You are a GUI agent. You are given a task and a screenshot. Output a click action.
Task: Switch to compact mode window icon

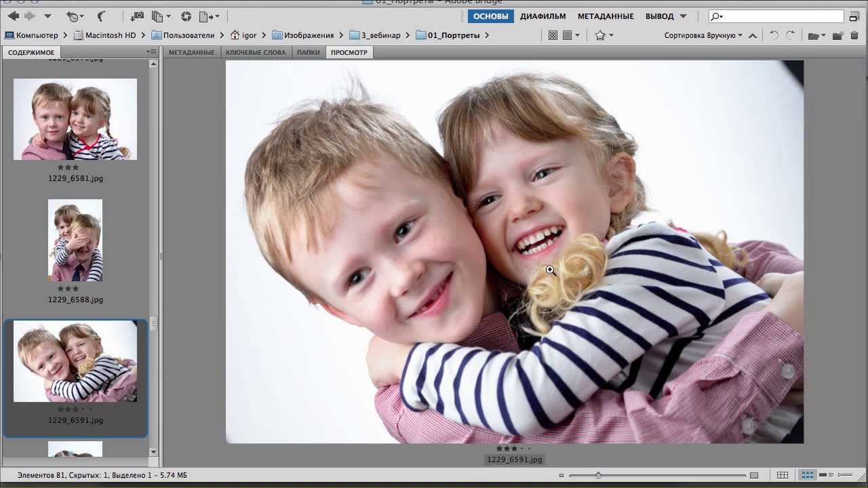pos(854,16)
